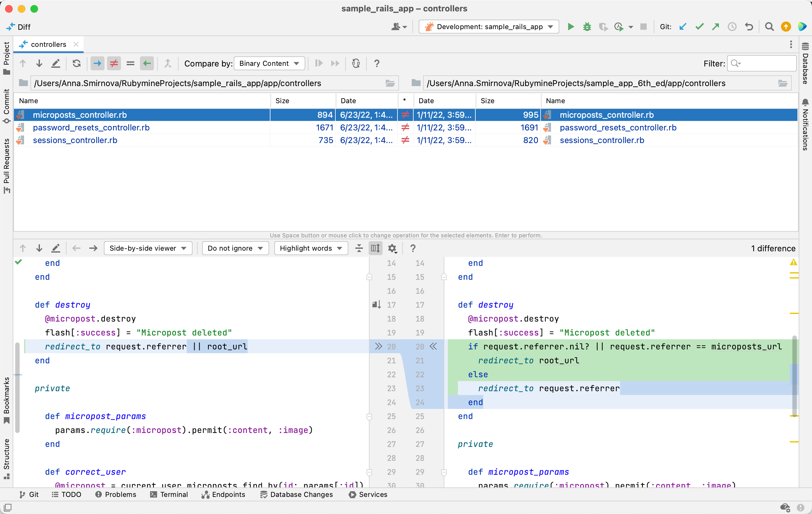The image size is (812, 514).
Task: Click the Debug bug icon
Action: [587, 27]
